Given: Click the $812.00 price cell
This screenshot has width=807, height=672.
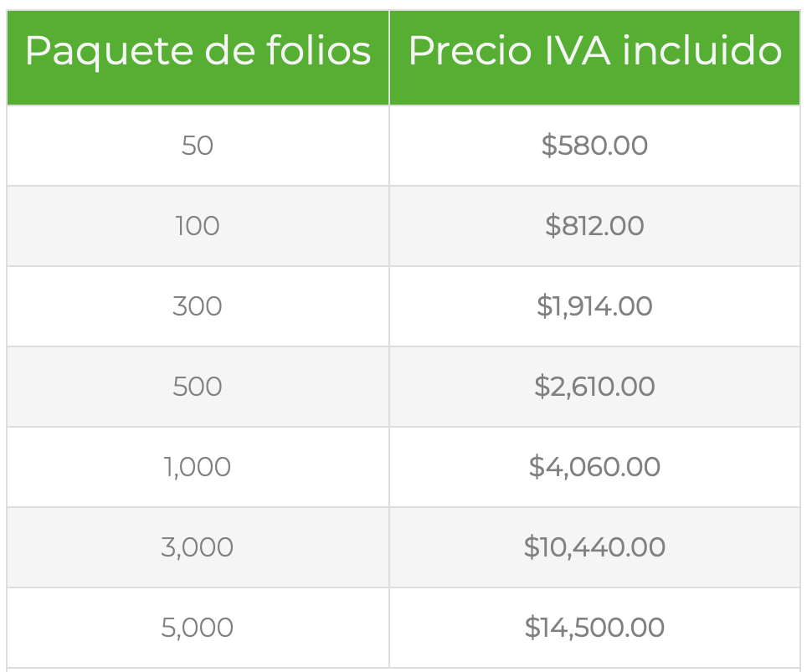Looking at the screenshot, I should (x=594, y=226).
